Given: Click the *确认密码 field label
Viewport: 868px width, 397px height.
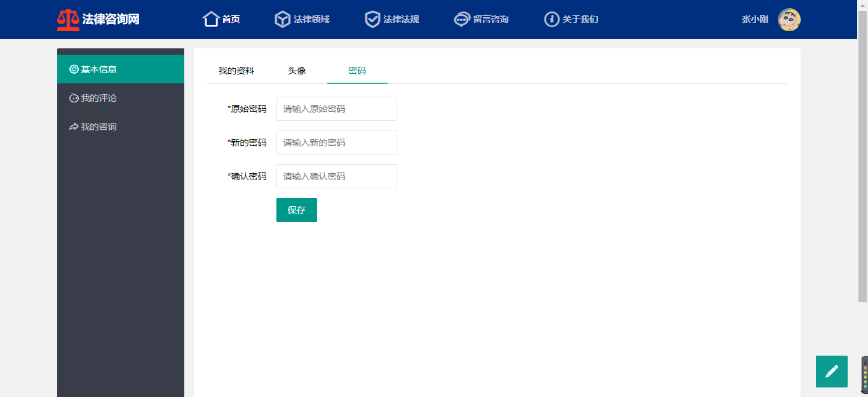Looking at the screenshot, I should 247,176.
